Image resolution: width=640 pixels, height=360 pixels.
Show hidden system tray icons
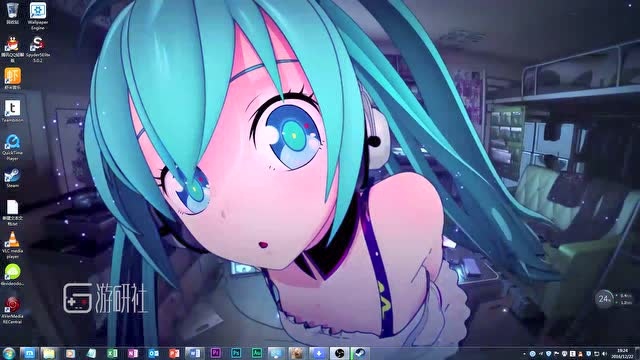pos(524,354)
